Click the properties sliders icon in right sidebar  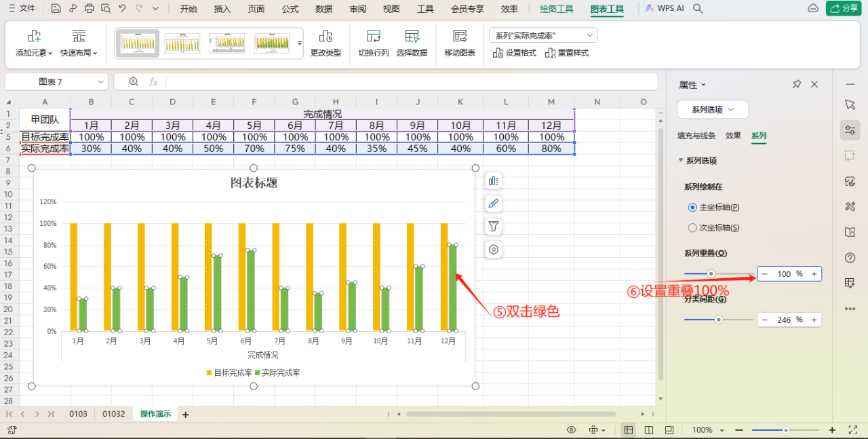click(850, 130)
